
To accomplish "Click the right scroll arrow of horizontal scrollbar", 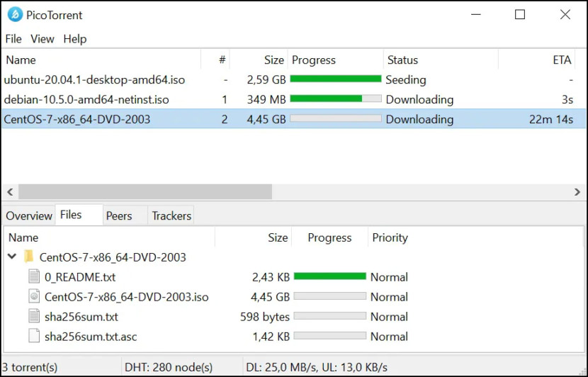I will [x=577, y=191].
